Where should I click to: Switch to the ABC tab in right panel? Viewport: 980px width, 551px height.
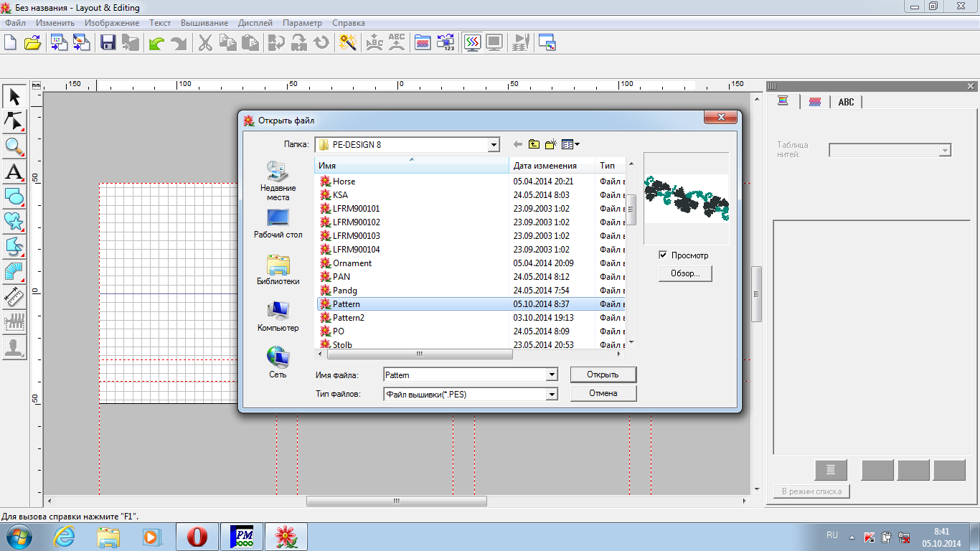846,102
